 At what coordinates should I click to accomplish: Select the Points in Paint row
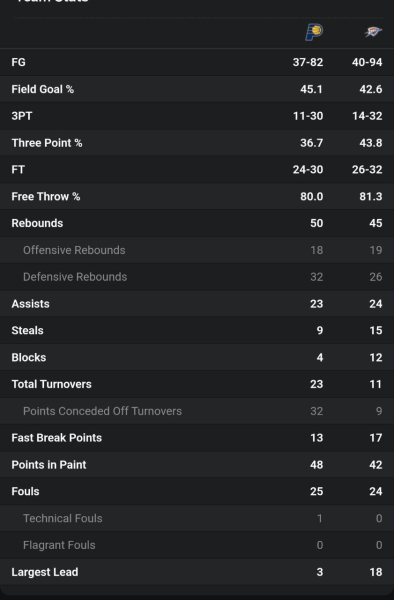tap(197, 465)
